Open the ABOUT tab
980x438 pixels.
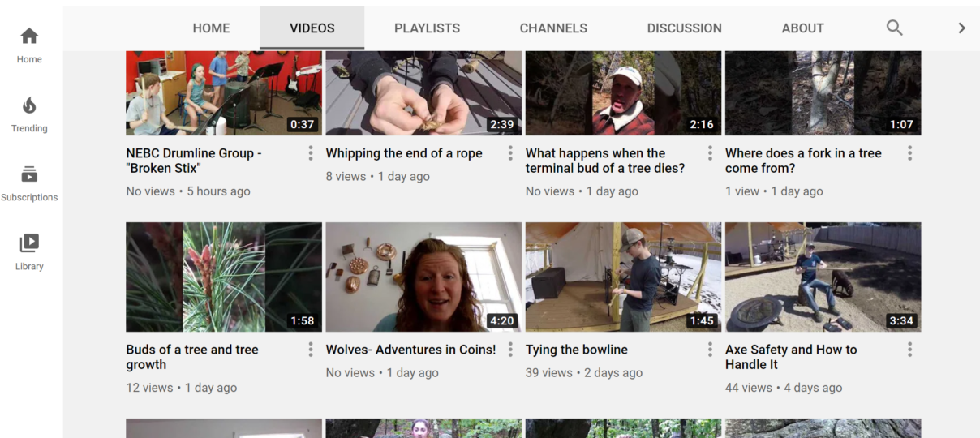pyautogui.click(x=802, y=28)
